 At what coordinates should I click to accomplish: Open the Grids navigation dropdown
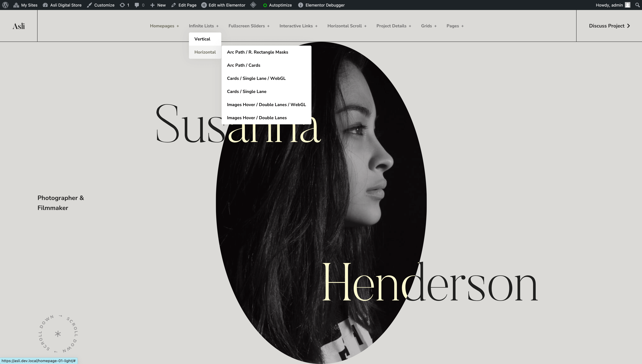(x=429, y=26)
